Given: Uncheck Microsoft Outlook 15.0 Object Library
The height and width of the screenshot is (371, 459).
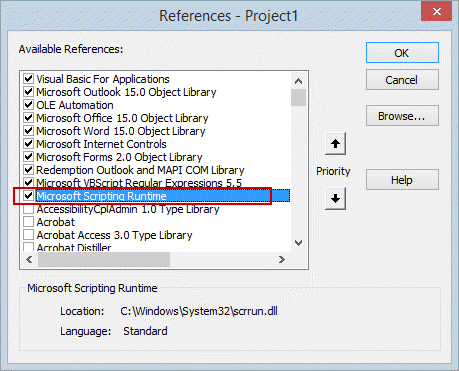Looking at the screenshot, I should coord(28,92).
